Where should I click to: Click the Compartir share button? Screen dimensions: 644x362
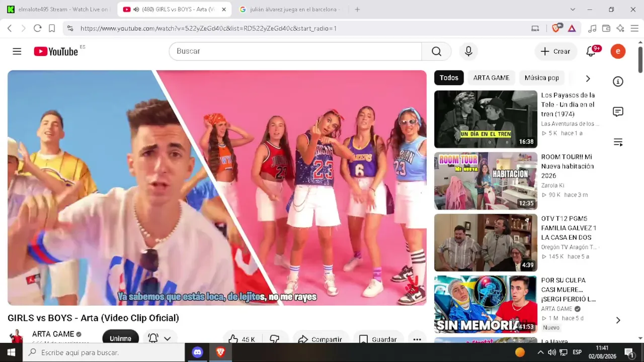[320, 339]
